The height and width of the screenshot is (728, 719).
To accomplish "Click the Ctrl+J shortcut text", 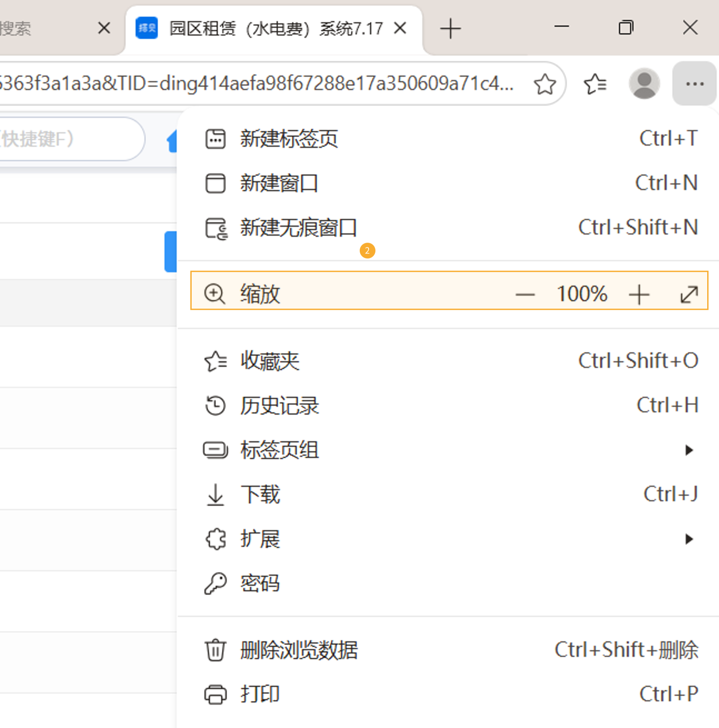I will coord(671,494).
